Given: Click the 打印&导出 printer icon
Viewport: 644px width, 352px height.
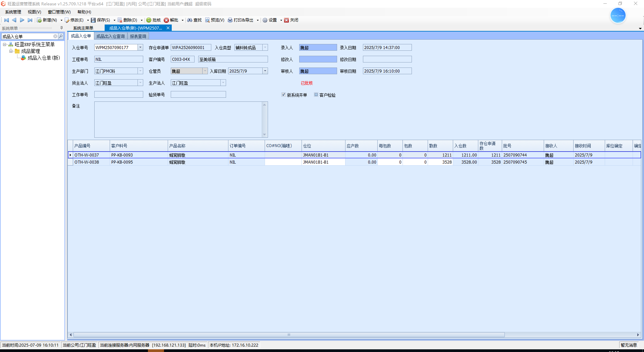Looking at the screenshot, I should click(x=230, y=20).
